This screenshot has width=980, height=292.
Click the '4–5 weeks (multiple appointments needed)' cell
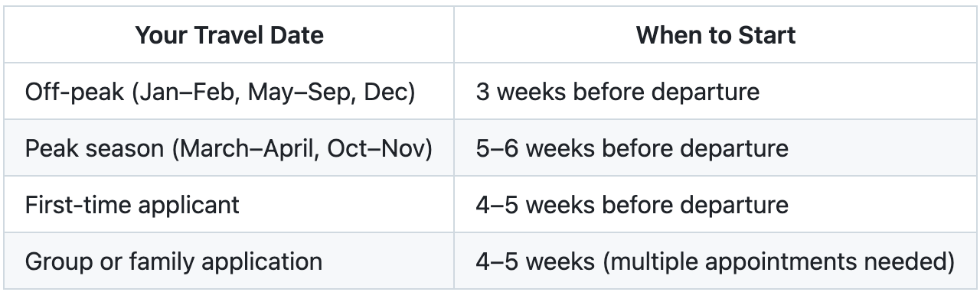coord(714,261)
